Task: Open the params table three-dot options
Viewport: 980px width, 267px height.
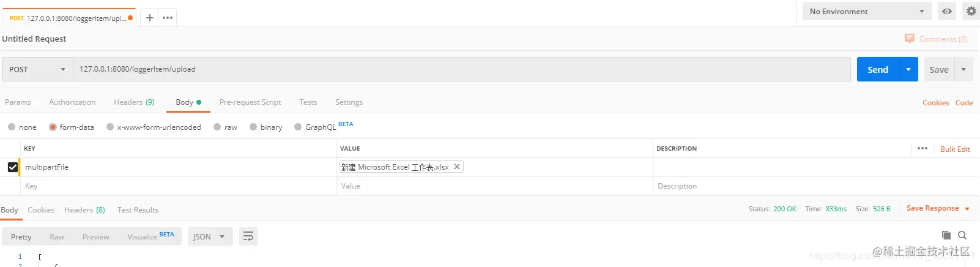Action: click(x=922, y=148)
